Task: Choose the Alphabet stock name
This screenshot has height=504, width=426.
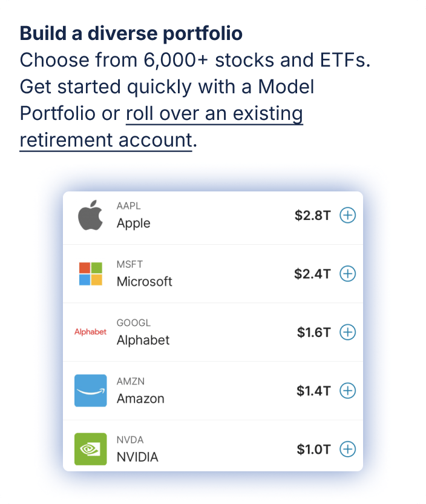Action: (x=143, y=340)
